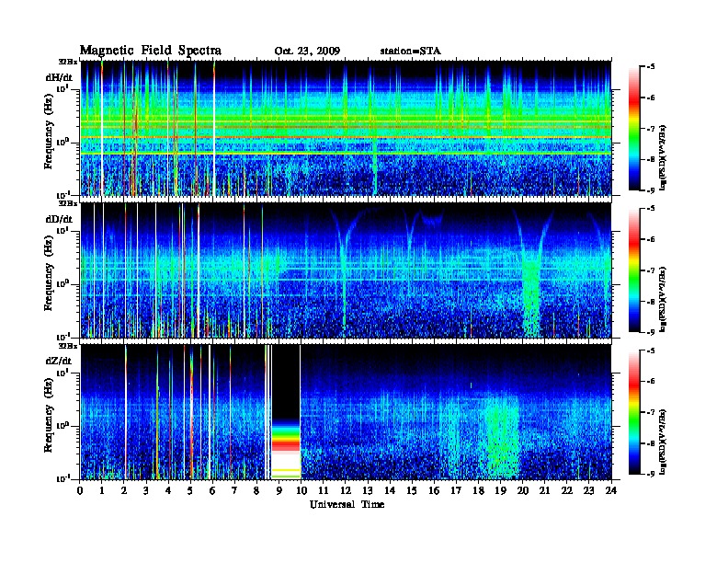This screenshot has width=728, height=563.
Task: Click the hour 13 tick label on time axis
Action: pyautogui.click(x=368, y=490)
